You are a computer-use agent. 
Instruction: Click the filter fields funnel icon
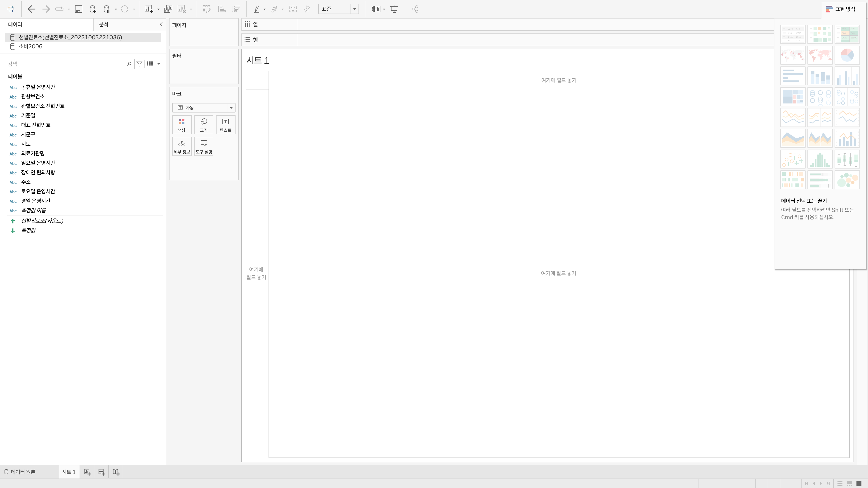tap(139, 64)
